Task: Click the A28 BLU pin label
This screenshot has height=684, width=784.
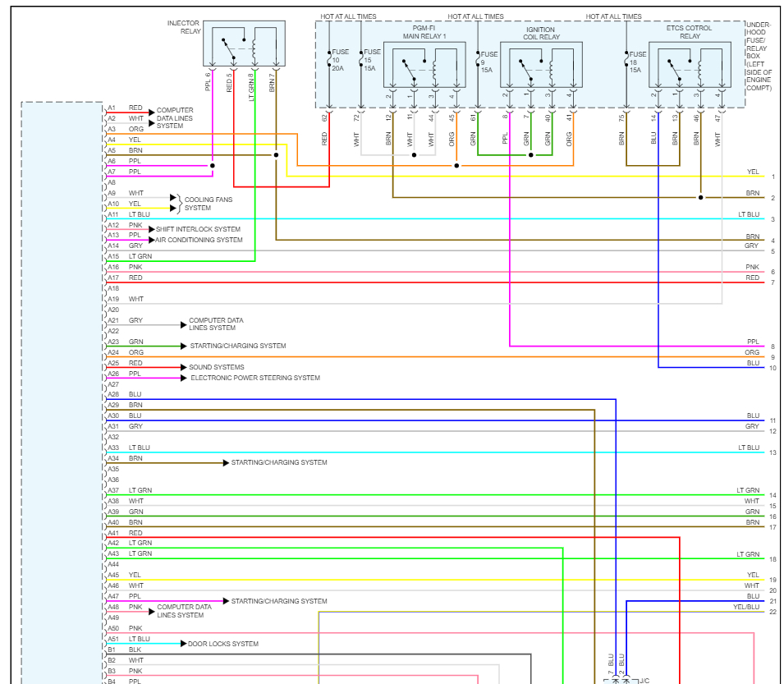Action: [125, 394]
